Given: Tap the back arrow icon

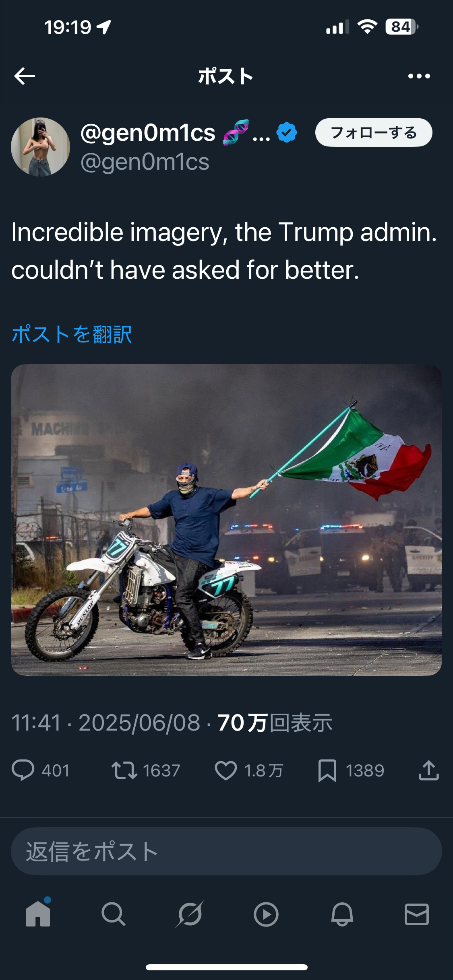Looking at the screenshot, I should tap(25, 76).
